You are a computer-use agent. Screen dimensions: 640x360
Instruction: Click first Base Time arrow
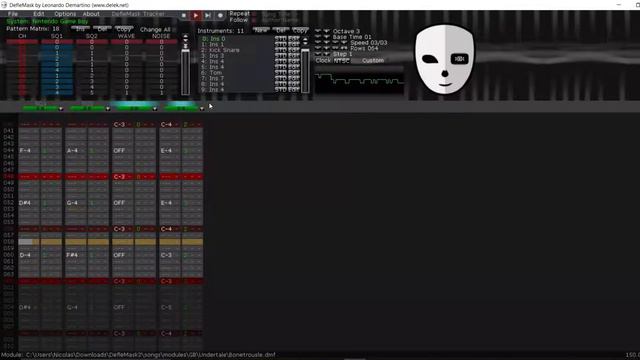pos(318,37)
